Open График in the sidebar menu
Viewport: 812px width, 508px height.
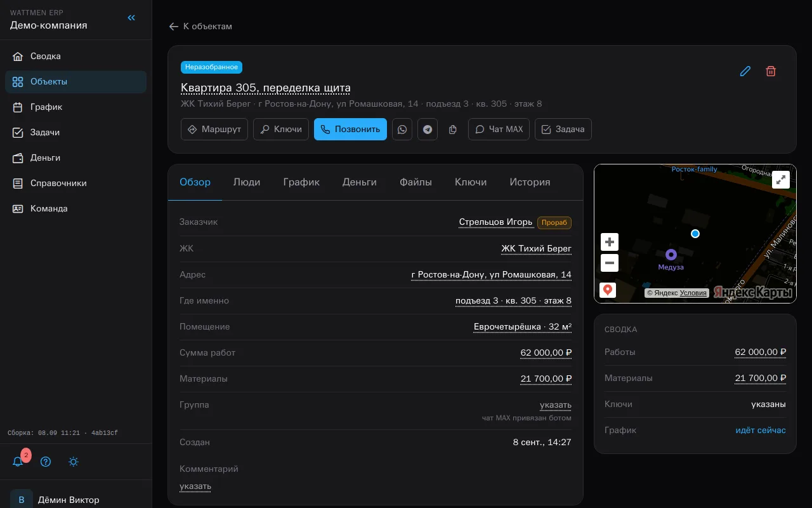(x=76, y=107)
